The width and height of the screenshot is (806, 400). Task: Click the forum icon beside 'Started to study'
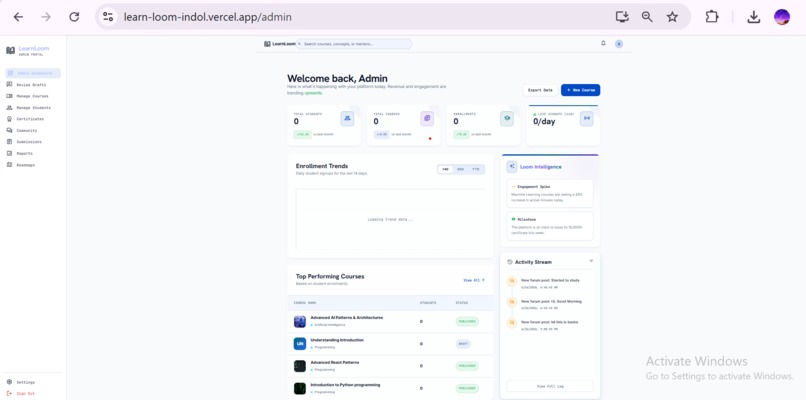click(x=511, y=281)
